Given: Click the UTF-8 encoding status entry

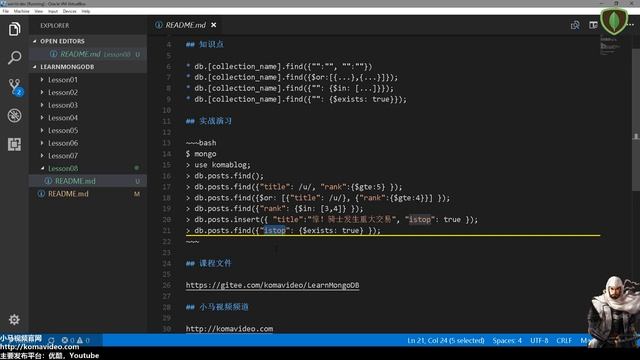Looking at the screenshot, I should 539,340.
